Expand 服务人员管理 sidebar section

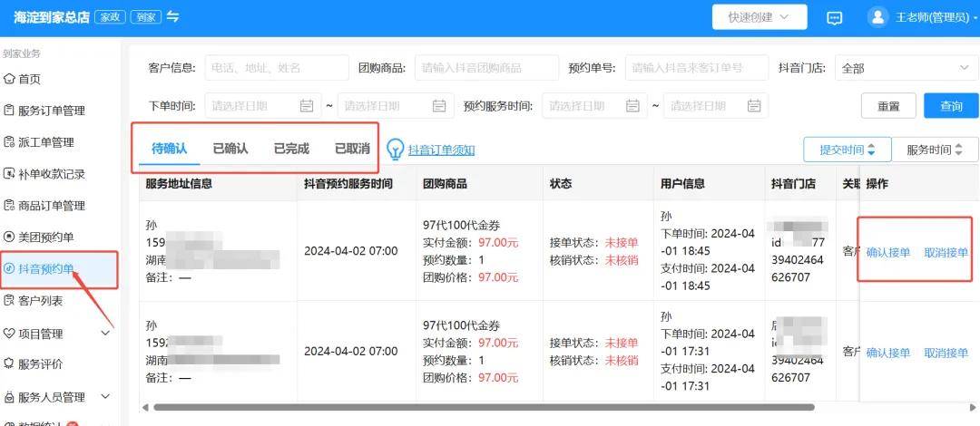[58, 397]
